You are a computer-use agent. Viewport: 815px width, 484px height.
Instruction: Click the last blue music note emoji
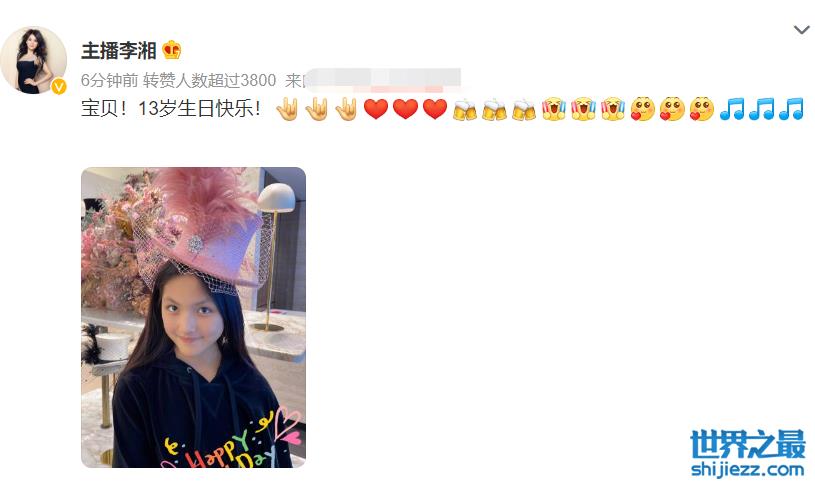click(x=791, y=109)
